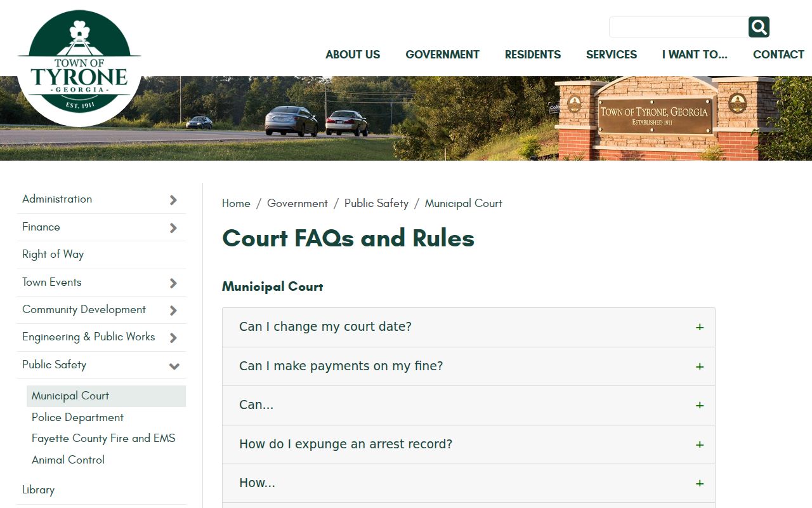This screenshot has height=508, width=812.
Task: Open Administration in the sidebar
Action: click(x=57, y=199)
